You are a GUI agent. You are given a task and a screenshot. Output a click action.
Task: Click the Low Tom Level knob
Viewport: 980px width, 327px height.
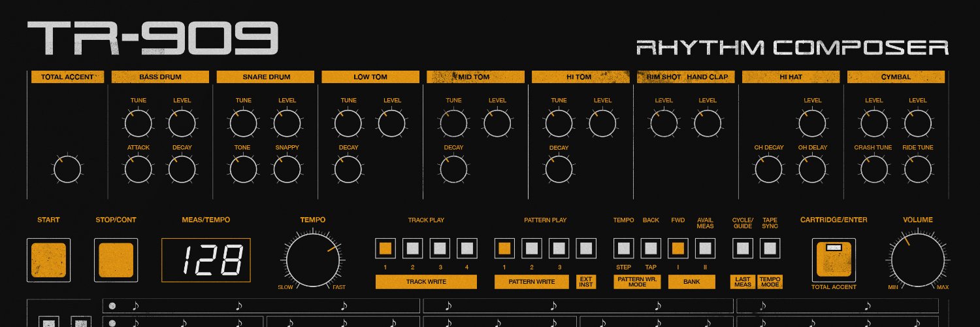coord(392,123)
